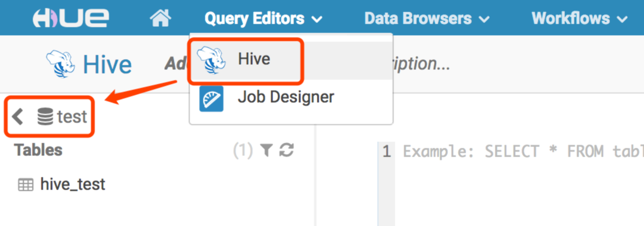Click the hive_test table grid icon

[x=26, y=185]
